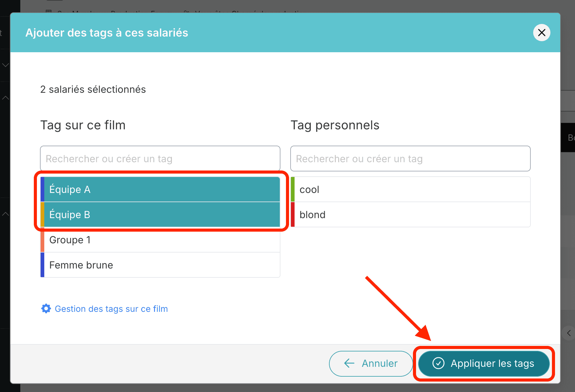Focus the film tag search field
Viewport: 575px width, 392px height.
pos(160,159)
